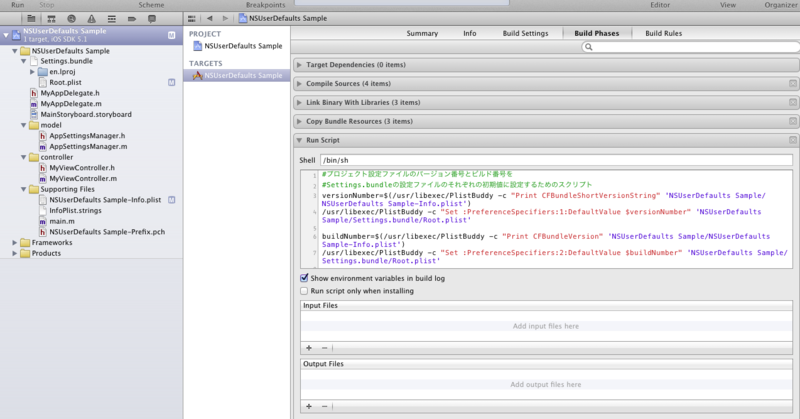Screen dimensions: 800x419
Task: Select AppSettingsManager.h in model group
Action: tap(87, 136)
